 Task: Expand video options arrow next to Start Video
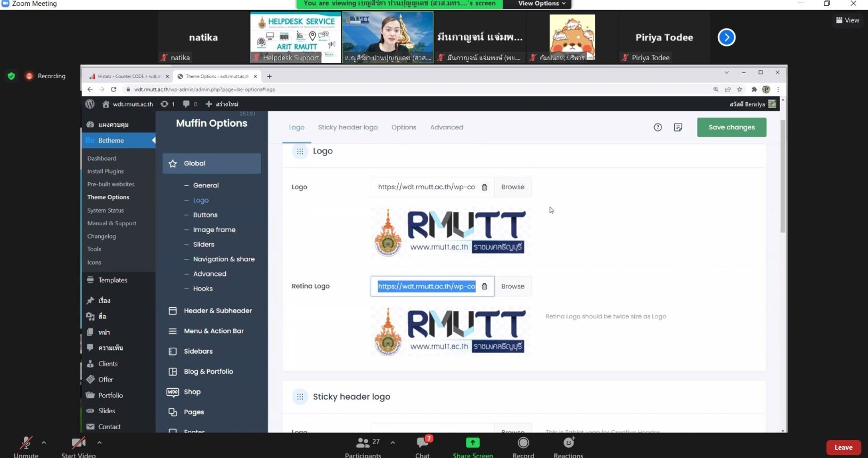coord(99,443)
